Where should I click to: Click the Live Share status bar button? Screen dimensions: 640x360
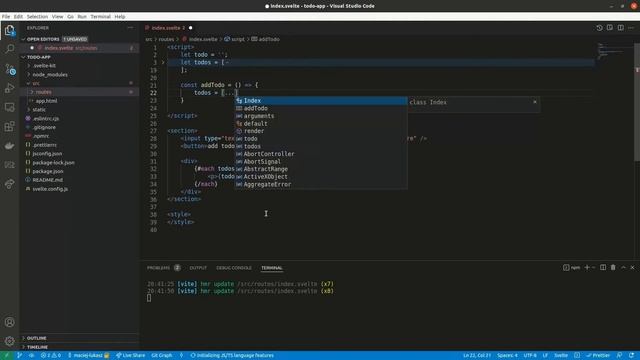point(131,355)
